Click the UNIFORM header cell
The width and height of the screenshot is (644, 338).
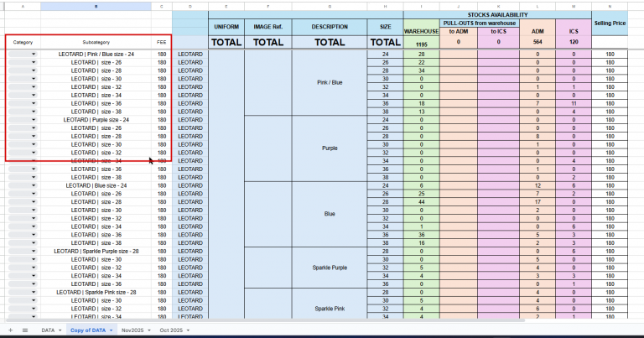226,27
